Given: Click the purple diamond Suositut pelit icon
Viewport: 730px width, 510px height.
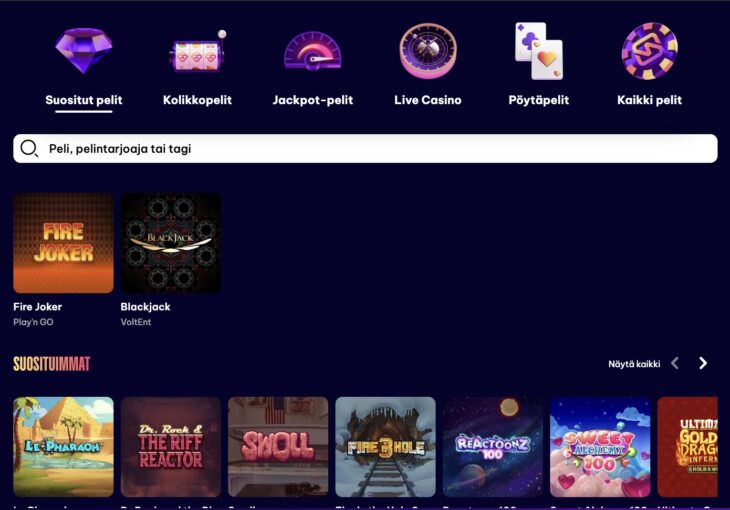Looking at the screenshot, I should pyautogui.click(x=83, y=50).
